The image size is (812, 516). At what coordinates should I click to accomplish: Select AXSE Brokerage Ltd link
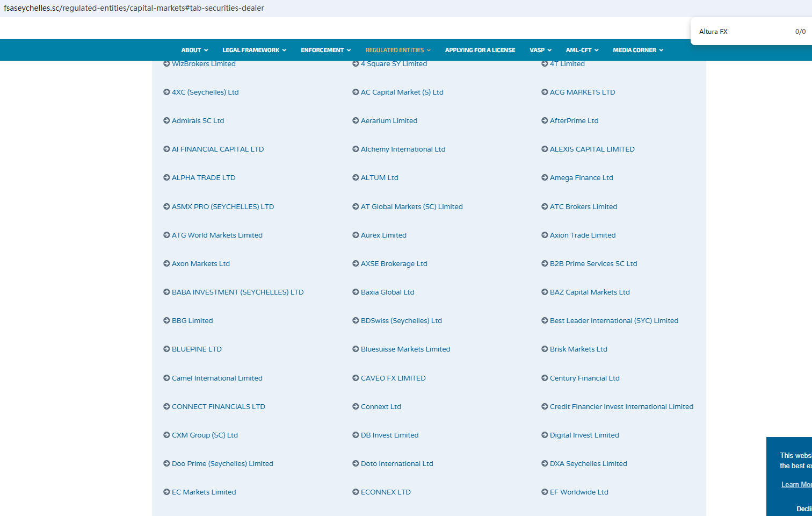[394, 263]
